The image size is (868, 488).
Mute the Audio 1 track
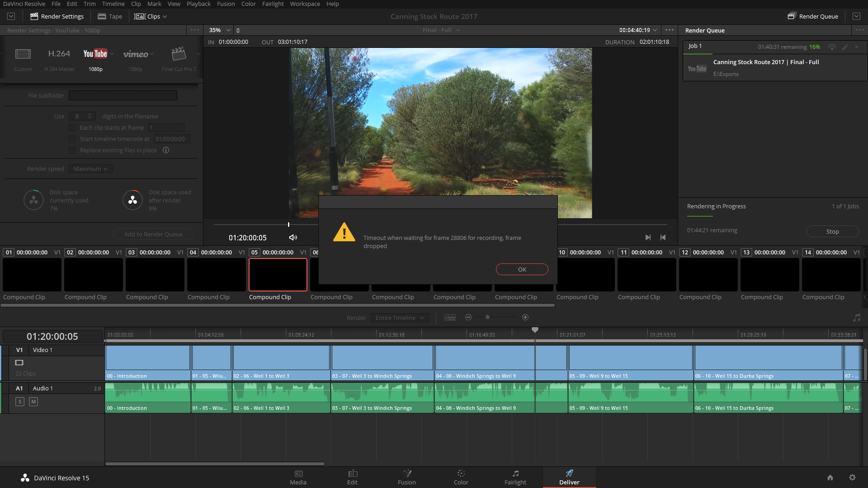click(33, 402)
